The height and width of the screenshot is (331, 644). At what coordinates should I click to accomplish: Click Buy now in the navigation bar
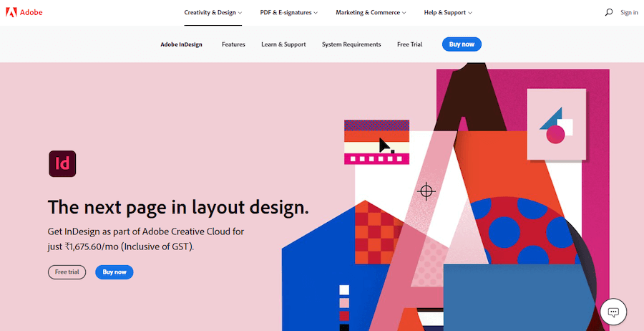tap(462, 44)
